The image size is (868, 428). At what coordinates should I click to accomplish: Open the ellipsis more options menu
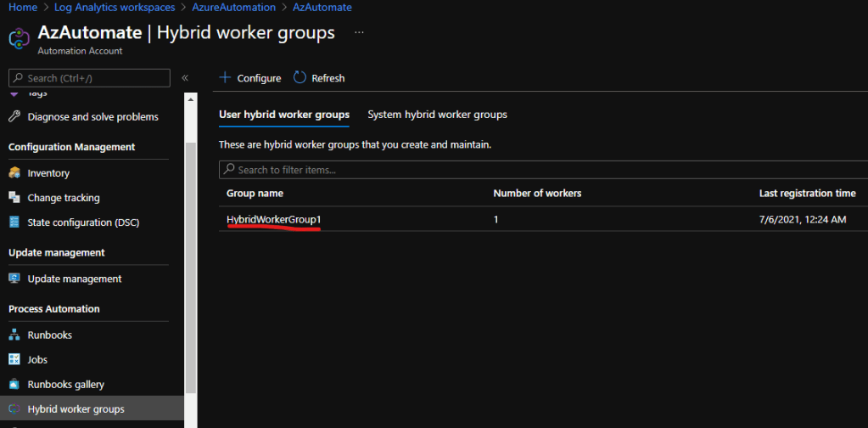(x=359, y=32)
